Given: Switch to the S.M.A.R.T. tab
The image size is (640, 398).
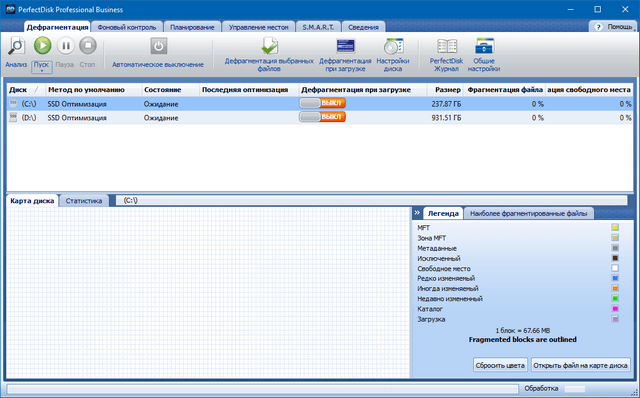Looking at the screenshot, I should (x=318, y=27).
